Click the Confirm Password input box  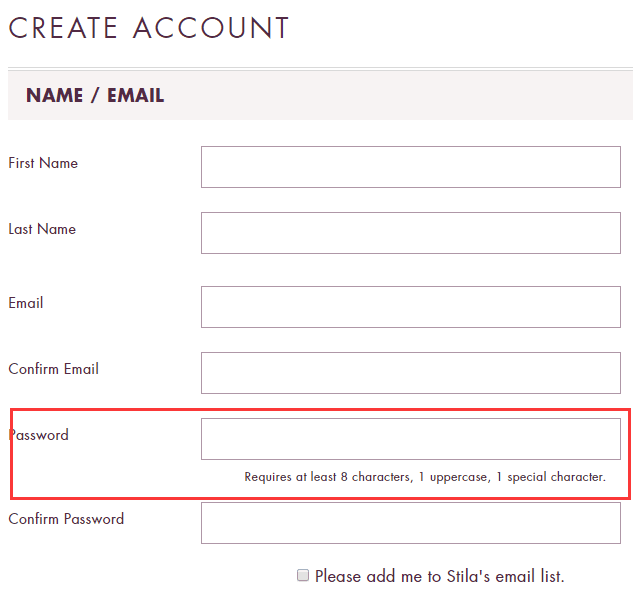click(x=410, y=523)
